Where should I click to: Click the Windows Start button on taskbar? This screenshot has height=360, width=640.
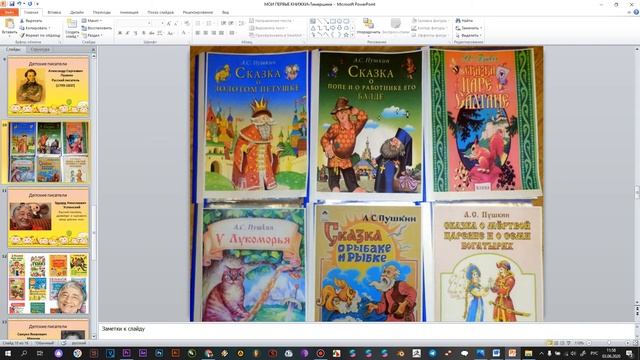(x=8, y=353)
